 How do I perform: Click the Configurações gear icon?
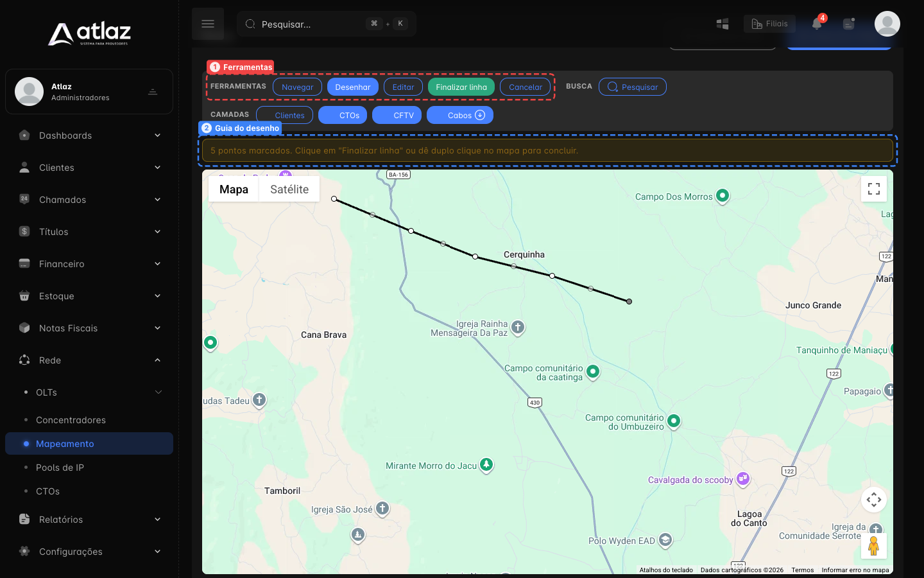pyautogui.click(x=24, y=552)
